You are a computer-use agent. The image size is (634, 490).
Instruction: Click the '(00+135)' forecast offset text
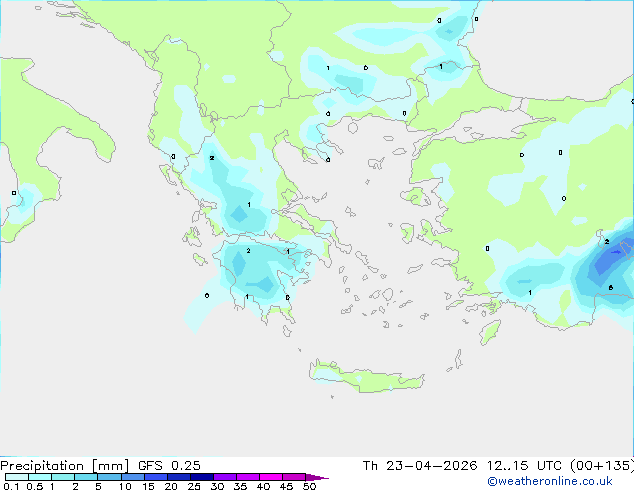coord(602,466)
